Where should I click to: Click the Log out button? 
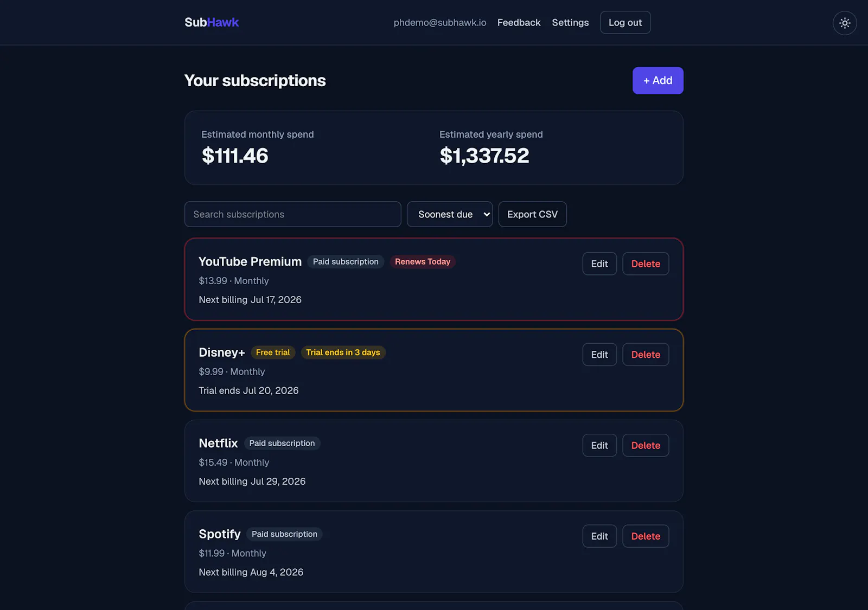point(625,22)
